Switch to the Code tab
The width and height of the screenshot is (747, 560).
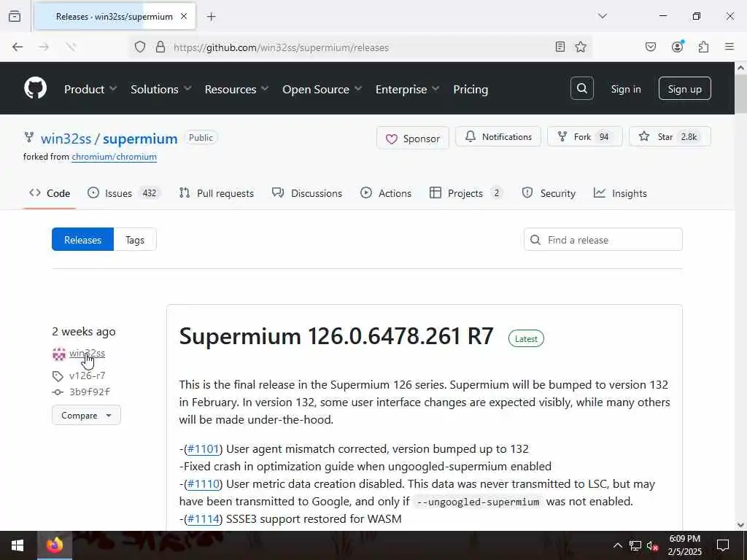[50, 192]
